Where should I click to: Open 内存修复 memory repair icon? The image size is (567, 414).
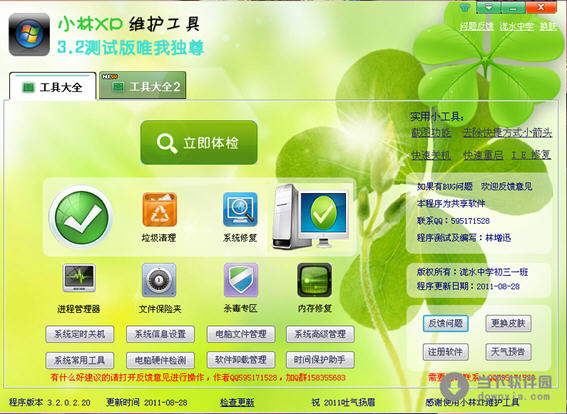[314, 280]
